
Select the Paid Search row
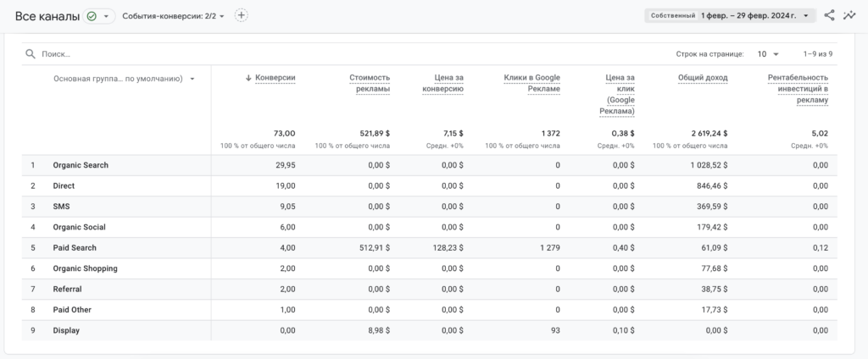tap(430, 248)
